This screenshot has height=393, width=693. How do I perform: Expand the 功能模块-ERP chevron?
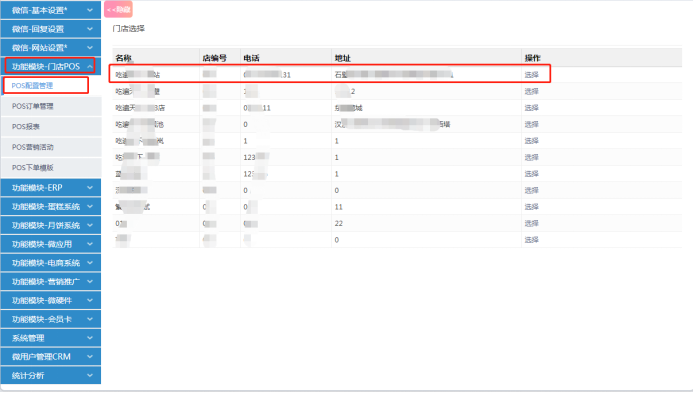(90, 187)
